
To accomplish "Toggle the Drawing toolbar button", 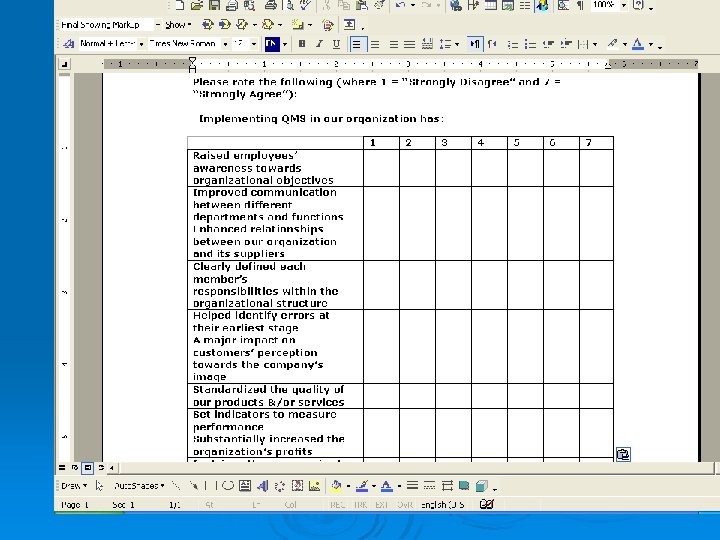I will pyautogui.click(x=542, y=6).
